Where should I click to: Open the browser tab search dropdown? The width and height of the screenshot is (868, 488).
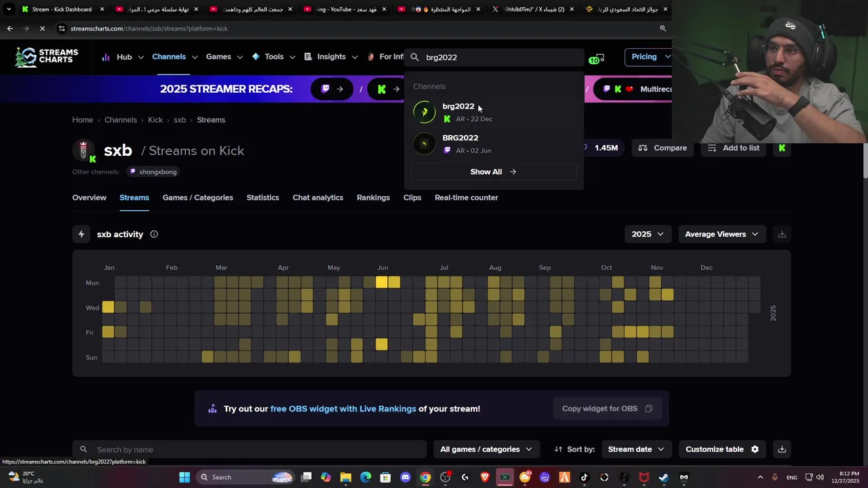9,9
